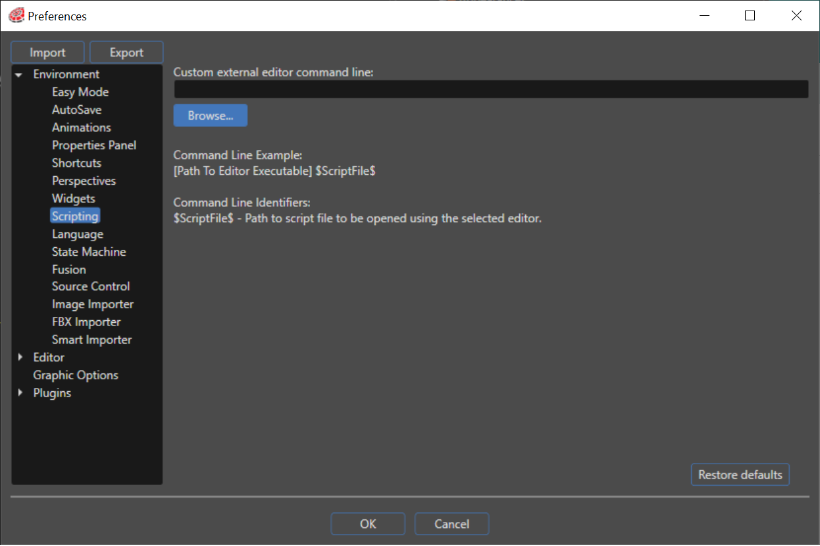Screen dimensions: 820x546
Task: Click the "Command Line Example:" text
Action: coord(238,155)
